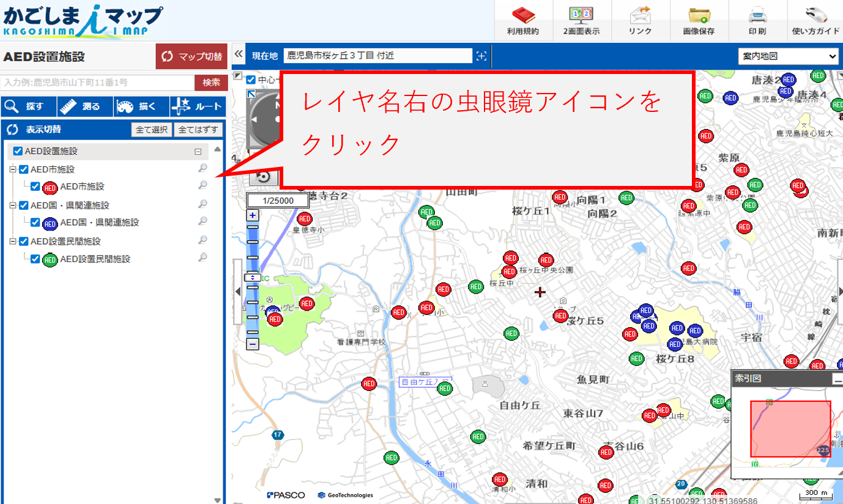This screenshot has width=843, height=504.
Task: Click the 全て選択 select all button
Action: point(151,130)
